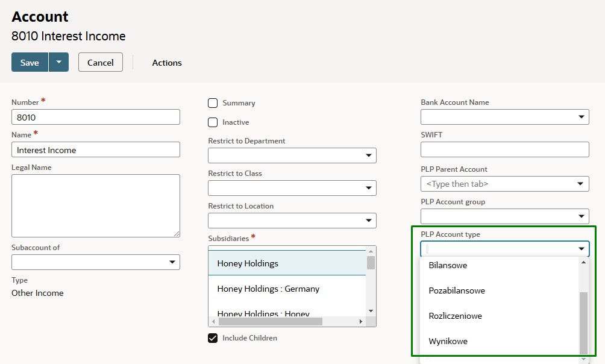
Task: Choose the Wynikowe option
Action: tap(448, 341)
